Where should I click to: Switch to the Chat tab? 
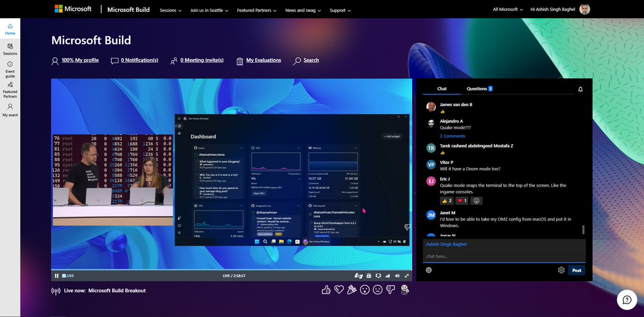tap(442, 89)
